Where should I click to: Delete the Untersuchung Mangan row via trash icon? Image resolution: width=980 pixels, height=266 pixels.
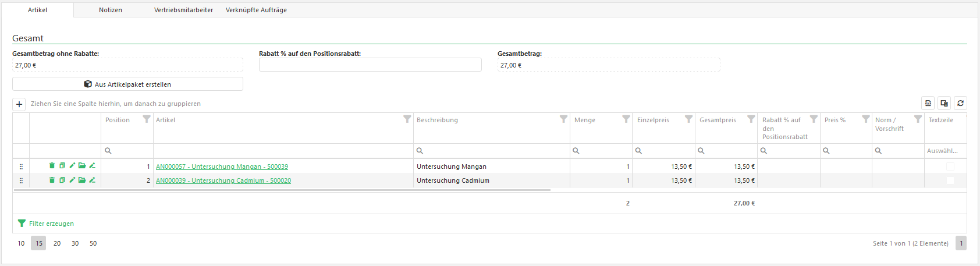click(52, 166)
